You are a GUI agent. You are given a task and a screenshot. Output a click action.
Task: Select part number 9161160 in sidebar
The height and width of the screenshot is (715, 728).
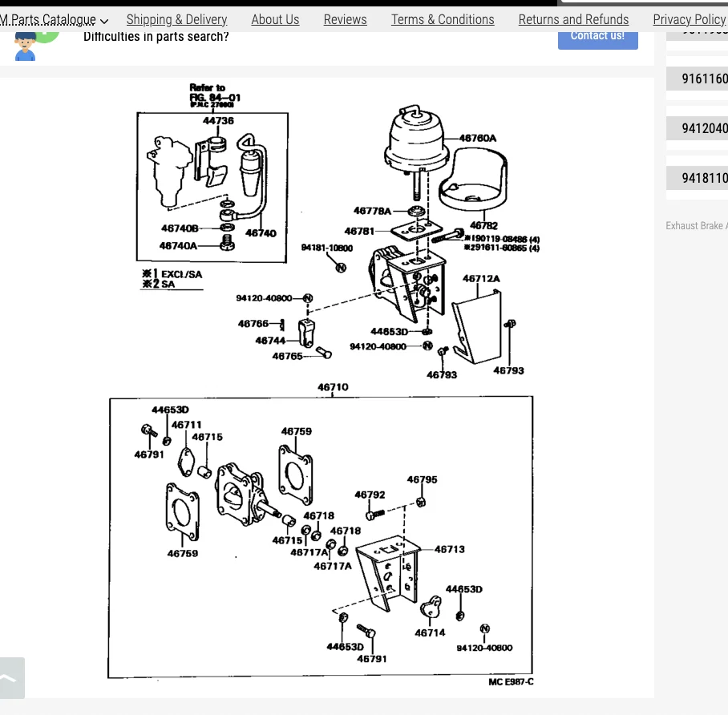coord(698,79)
